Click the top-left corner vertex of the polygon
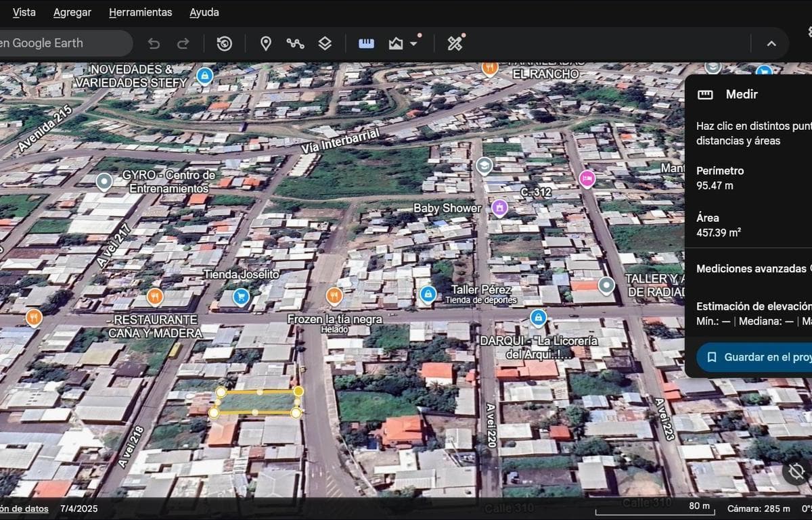 tap(221, 392)
